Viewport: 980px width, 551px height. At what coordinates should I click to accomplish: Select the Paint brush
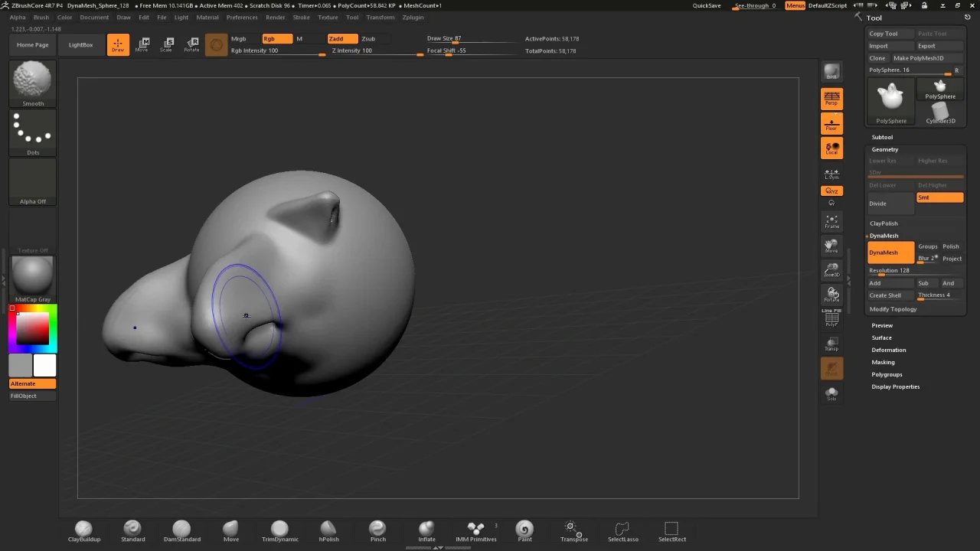click(524, 531)
